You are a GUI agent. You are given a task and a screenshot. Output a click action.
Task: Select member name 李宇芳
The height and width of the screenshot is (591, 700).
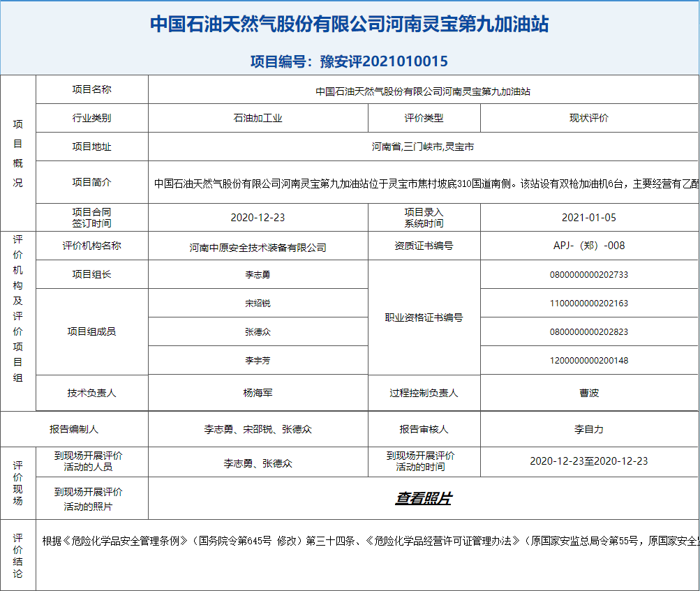[258, 360]
